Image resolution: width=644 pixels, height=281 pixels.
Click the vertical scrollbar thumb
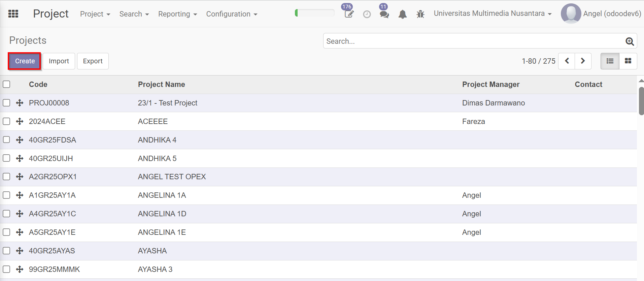click(641, 101)
